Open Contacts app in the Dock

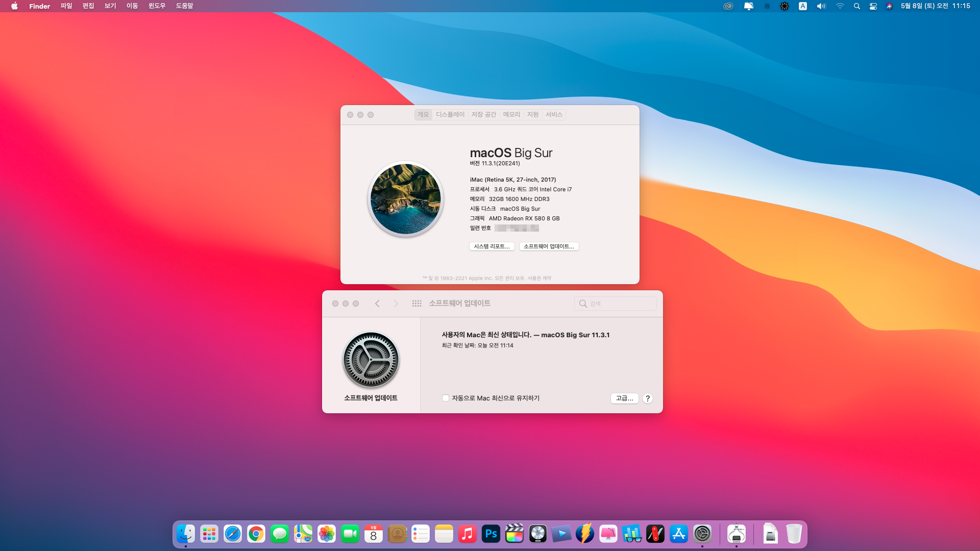click(x=397, y=534)
